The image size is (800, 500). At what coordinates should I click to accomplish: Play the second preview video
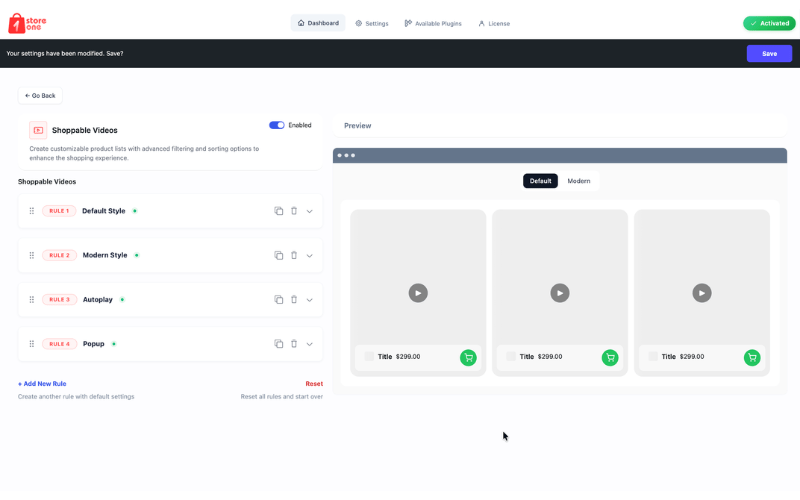tap(560, 293)
